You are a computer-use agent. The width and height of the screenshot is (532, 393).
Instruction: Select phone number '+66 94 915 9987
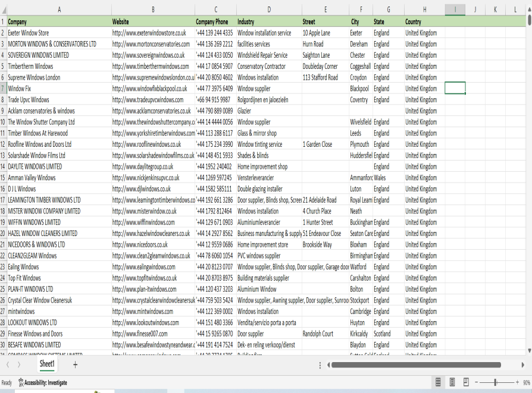coord(216,100)
